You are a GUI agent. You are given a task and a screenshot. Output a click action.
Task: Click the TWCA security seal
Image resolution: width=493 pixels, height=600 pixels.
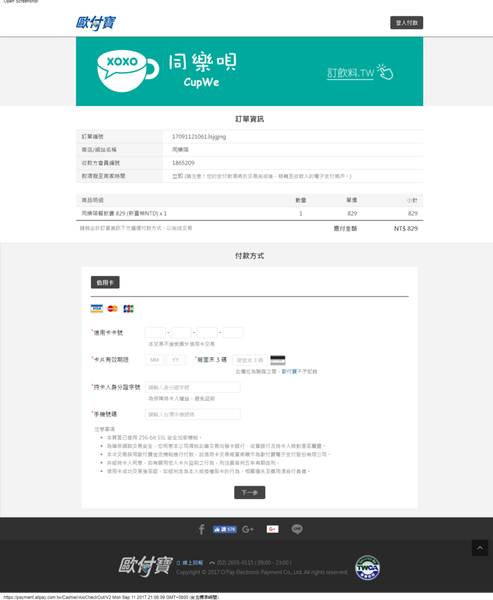(x=367, y=568)
